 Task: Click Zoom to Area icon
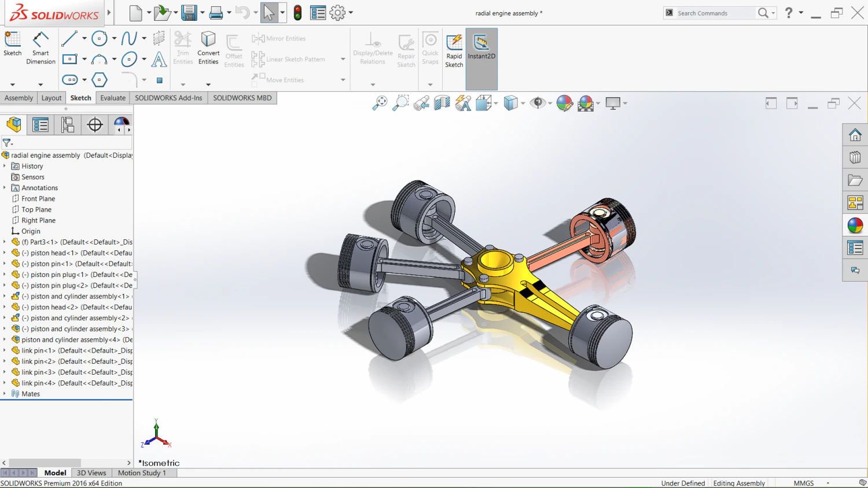point(400,103)
